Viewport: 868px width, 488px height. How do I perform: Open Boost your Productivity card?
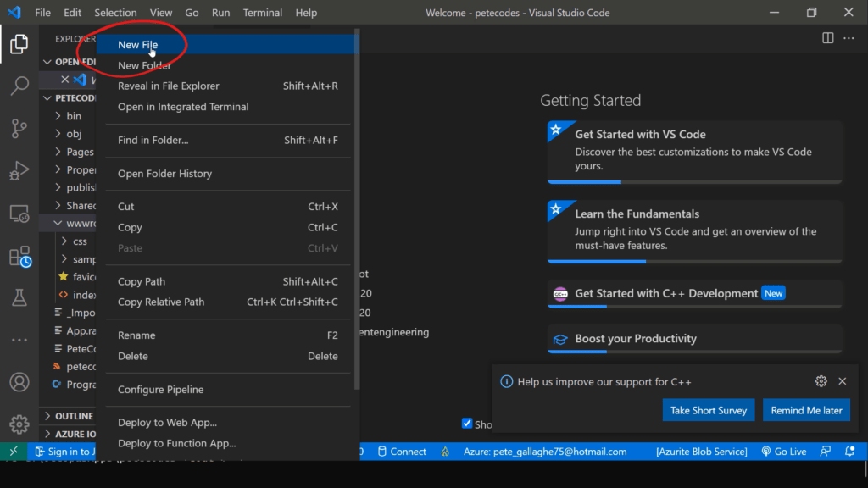[695, 339]
